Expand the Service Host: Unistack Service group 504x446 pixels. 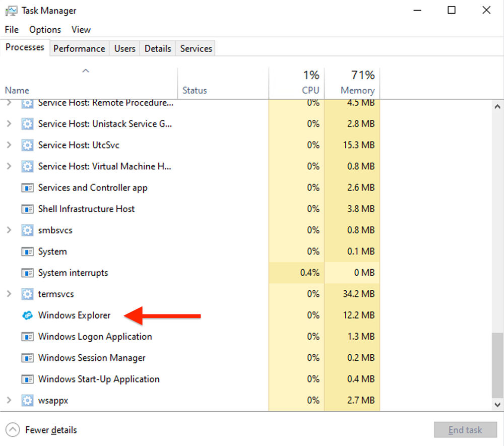point(9,123)
